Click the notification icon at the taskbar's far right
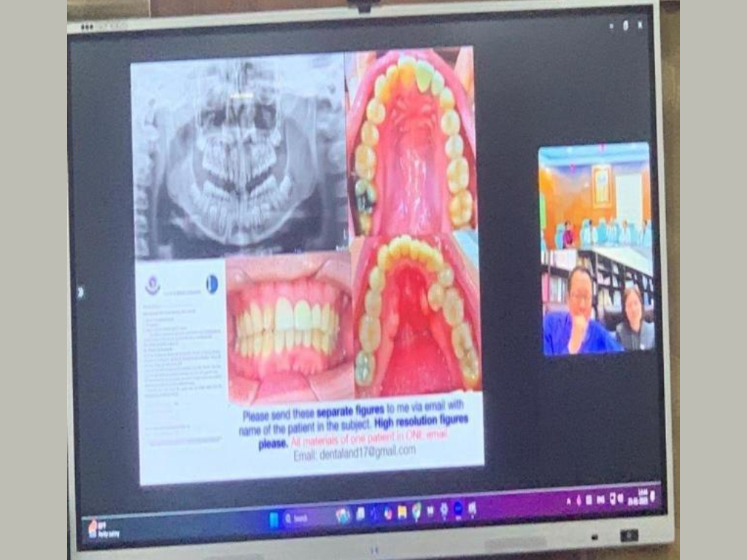 click(x=653, y=496)
